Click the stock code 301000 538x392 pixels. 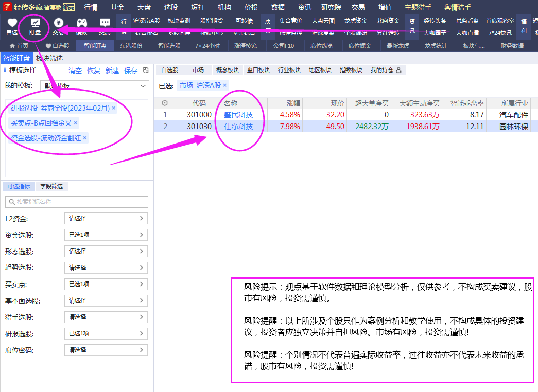[199, 115]
